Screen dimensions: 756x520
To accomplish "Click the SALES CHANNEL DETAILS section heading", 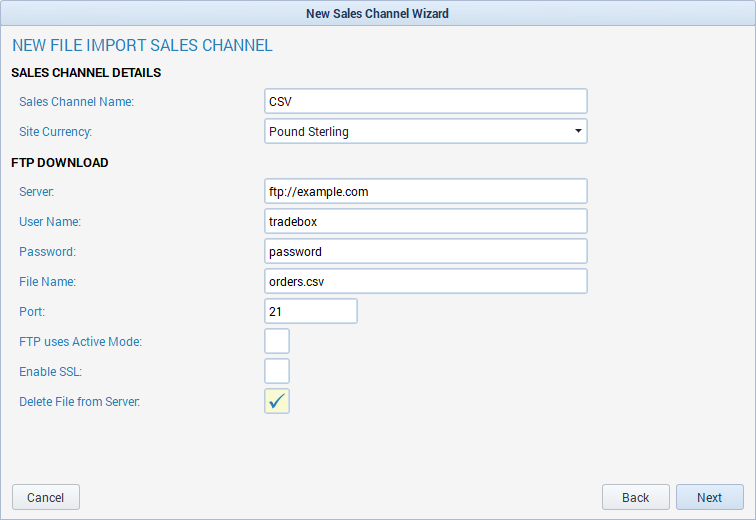I will coord(86,73).
